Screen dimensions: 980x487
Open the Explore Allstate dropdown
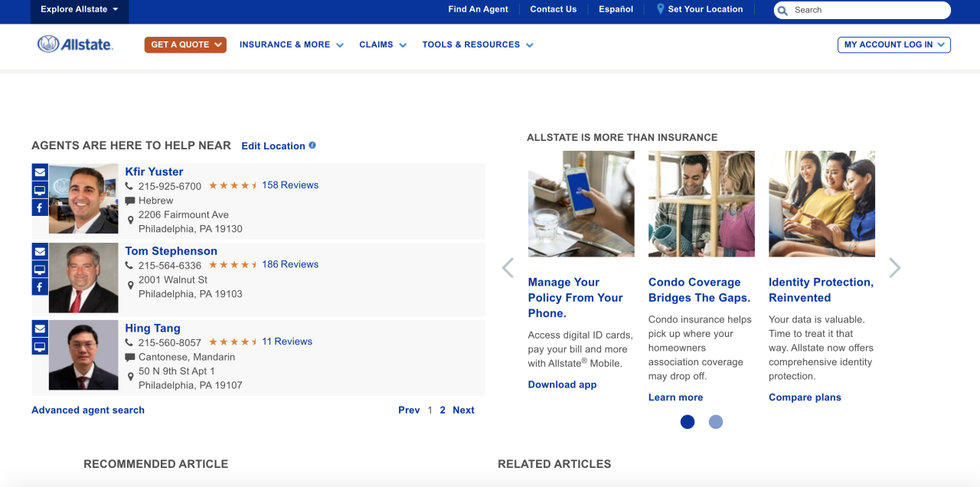80,9
